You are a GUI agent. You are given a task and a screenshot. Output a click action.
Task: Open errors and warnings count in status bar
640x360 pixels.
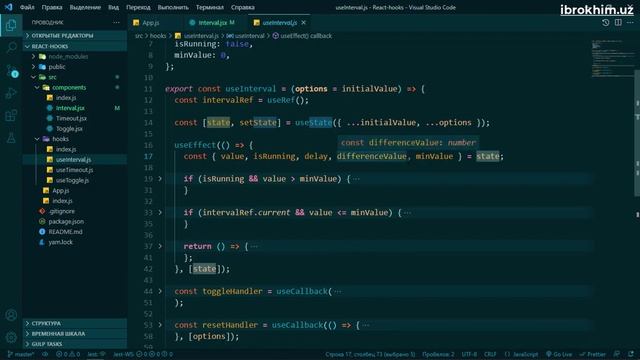[x=68, y=354]
